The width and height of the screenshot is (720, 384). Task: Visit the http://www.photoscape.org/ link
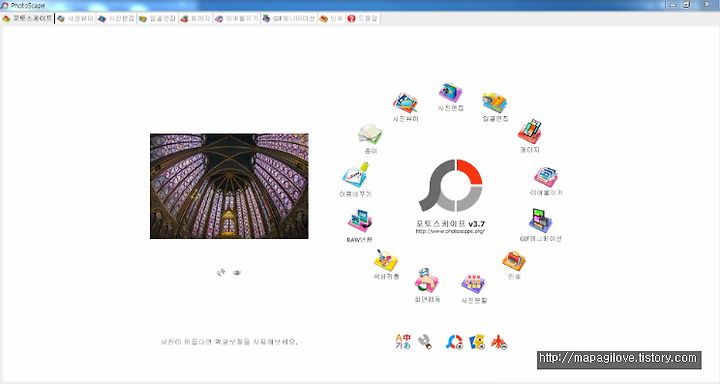(450, 232)
